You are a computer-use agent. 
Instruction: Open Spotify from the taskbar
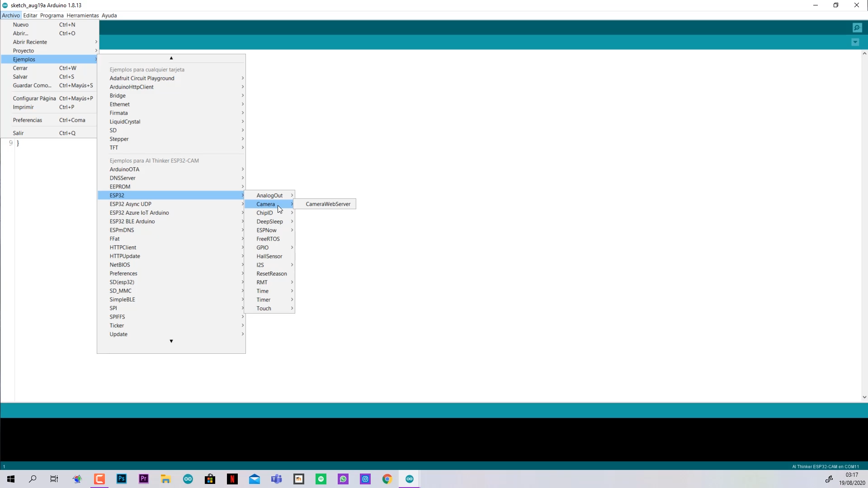(321, 479)
